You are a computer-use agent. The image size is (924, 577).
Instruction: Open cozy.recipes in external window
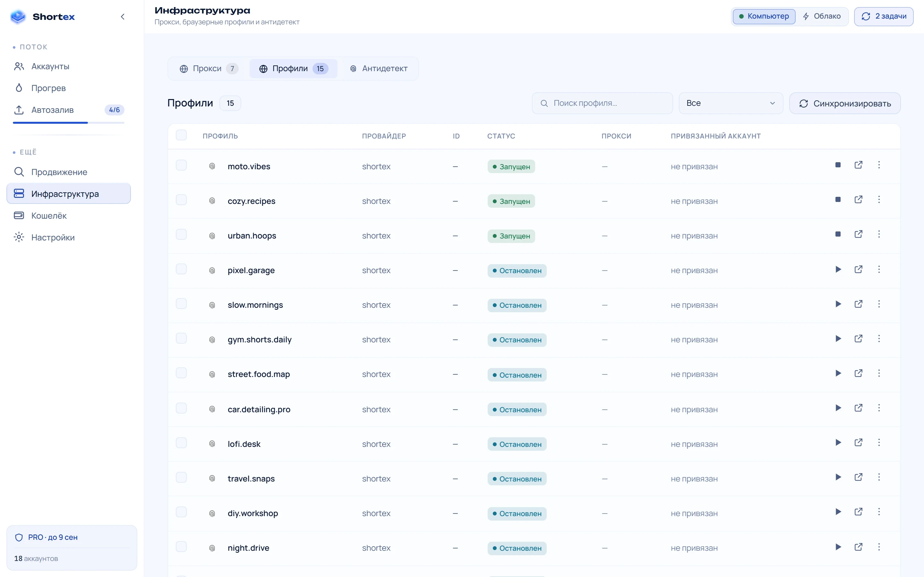point(858,200)
